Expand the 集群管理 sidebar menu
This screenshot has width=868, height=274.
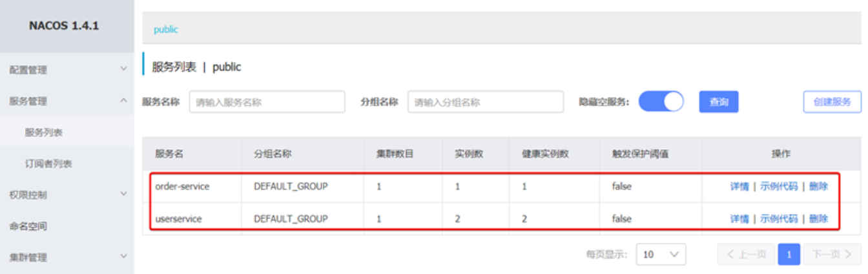[67, 257]
